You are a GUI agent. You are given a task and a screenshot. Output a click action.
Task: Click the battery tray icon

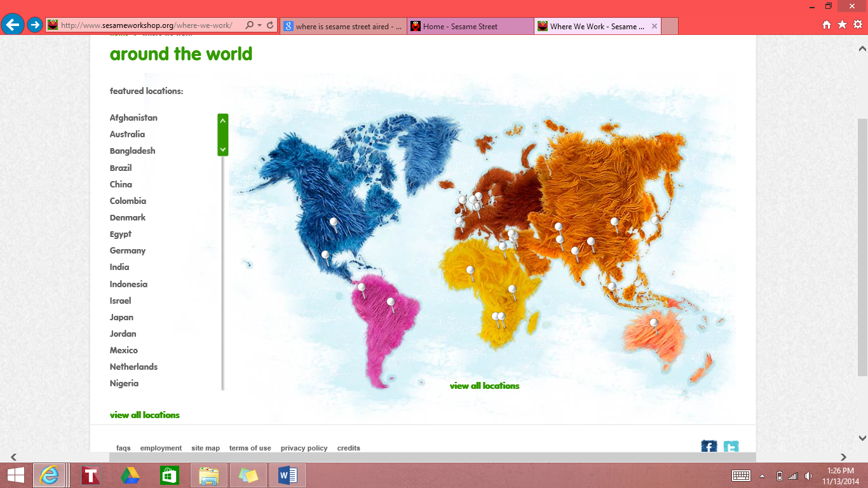780,476
